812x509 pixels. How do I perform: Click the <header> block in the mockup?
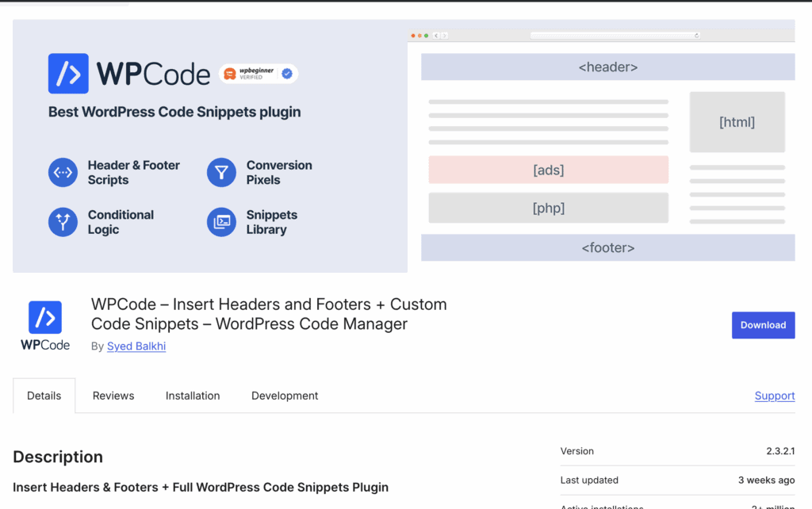608,67
